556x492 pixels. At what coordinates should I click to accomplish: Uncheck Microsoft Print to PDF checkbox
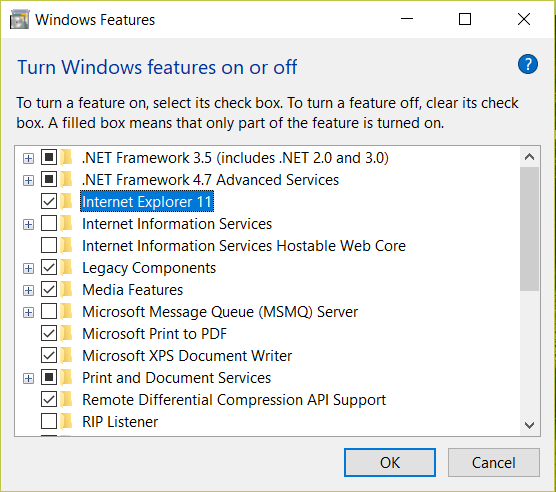pos(49,333)
